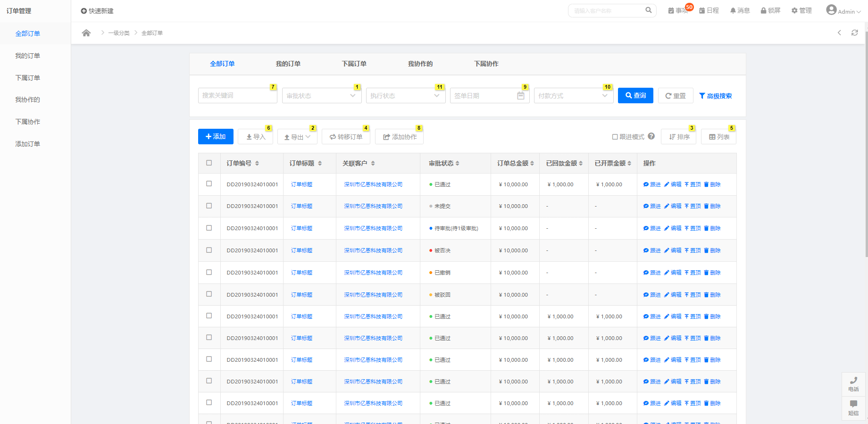The width and height of the screenshot is (868, 424).
Task: Click the search magnifier in customer search box
Action: [649, 10]
